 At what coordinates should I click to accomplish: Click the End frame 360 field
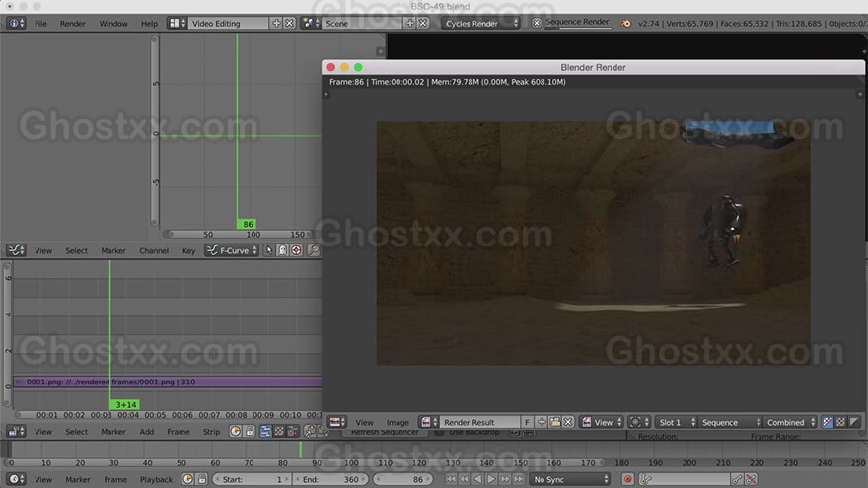330,479
